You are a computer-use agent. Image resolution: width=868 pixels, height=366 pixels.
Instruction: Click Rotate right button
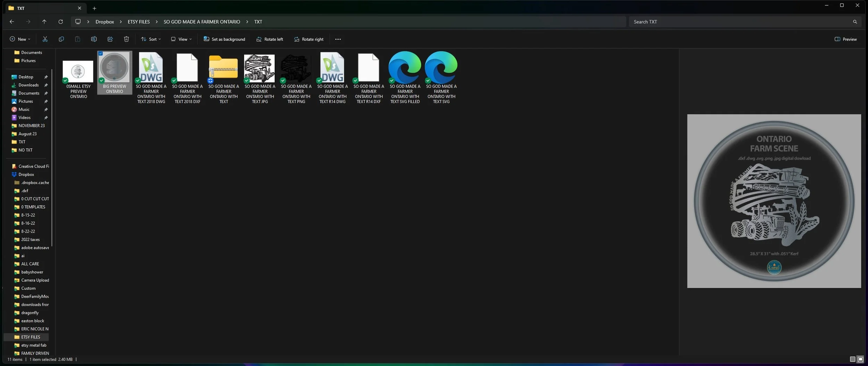pos(309,39)
